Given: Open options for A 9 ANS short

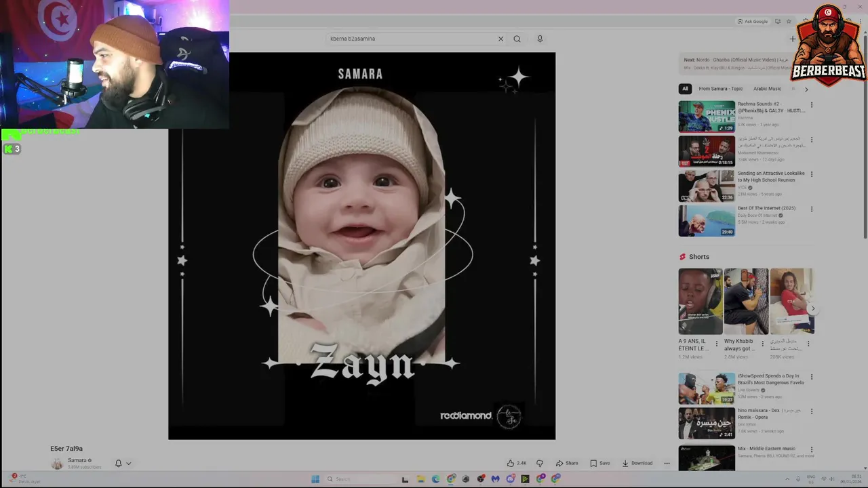Looking at the screenshot, I should [x=717, y=344].
